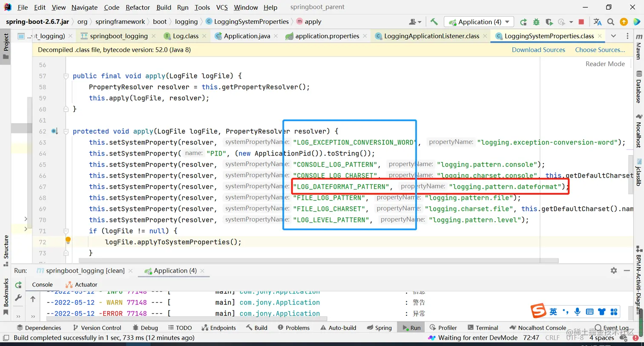Image resolution: width=644 pixels, height=346 pixels.
Task: Open the Spring tool window
Action: click(x=379, y=328)
